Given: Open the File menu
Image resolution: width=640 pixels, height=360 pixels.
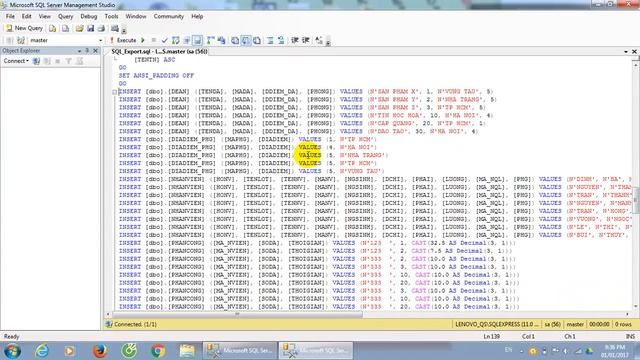Looking at the screenshot, I should point(10,16).
